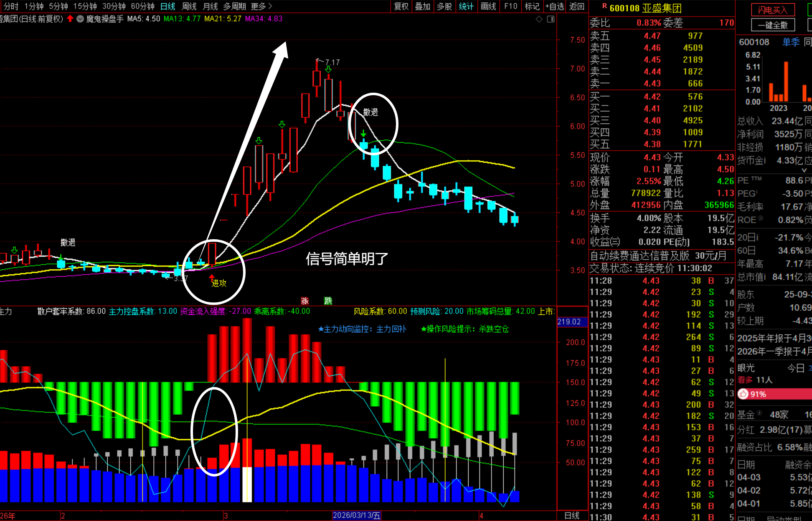Click the R marker icon before 600108
This screenshot has width=812, height=521.
(x=604, y=6)
